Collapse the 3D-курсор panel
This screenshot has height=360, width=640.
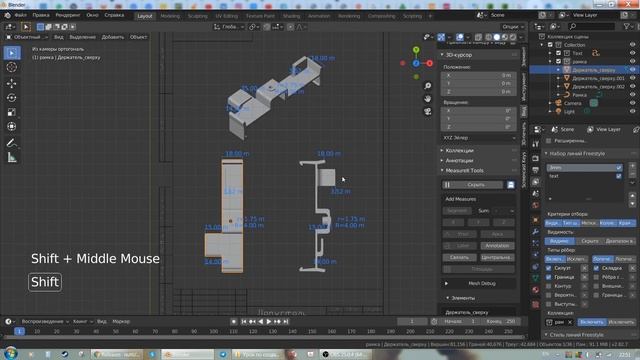(459, 55)
